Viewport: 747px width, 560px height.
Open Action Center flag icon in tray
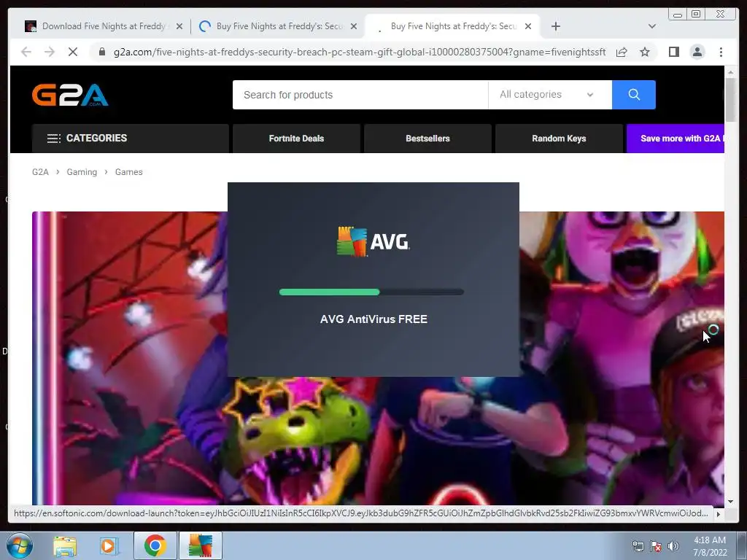click(656, 546)
